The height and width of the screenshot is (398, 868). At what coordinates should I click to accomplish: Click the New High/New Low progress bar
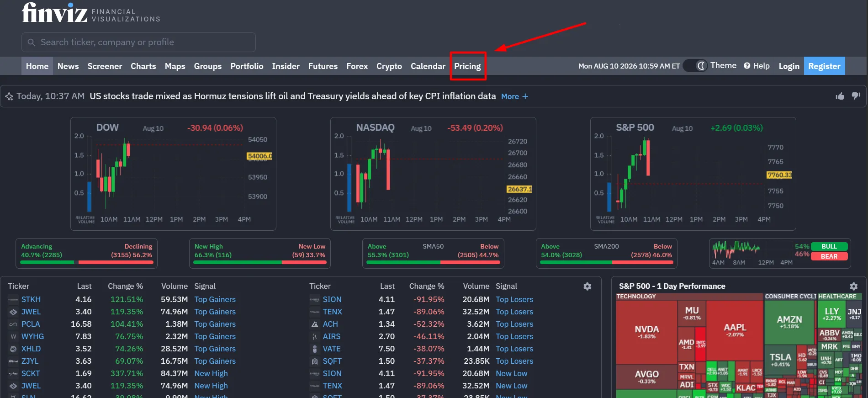pos(260,262)
